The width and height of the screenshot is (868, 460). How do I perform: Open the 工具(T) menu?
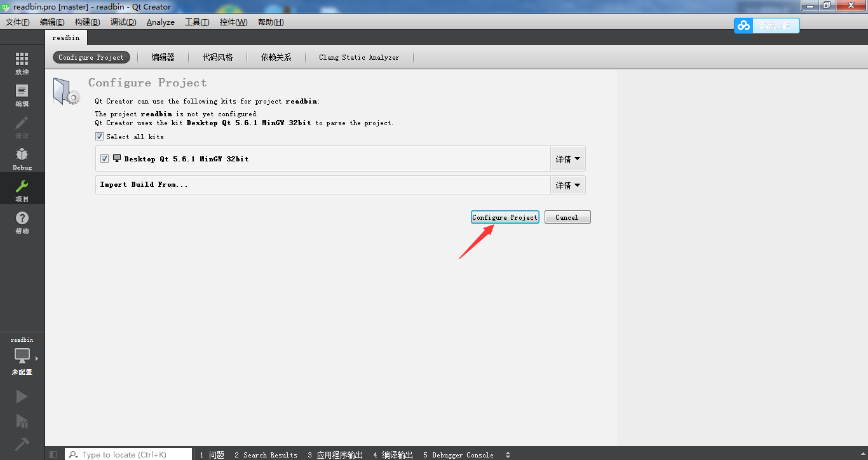coord(197,22)
